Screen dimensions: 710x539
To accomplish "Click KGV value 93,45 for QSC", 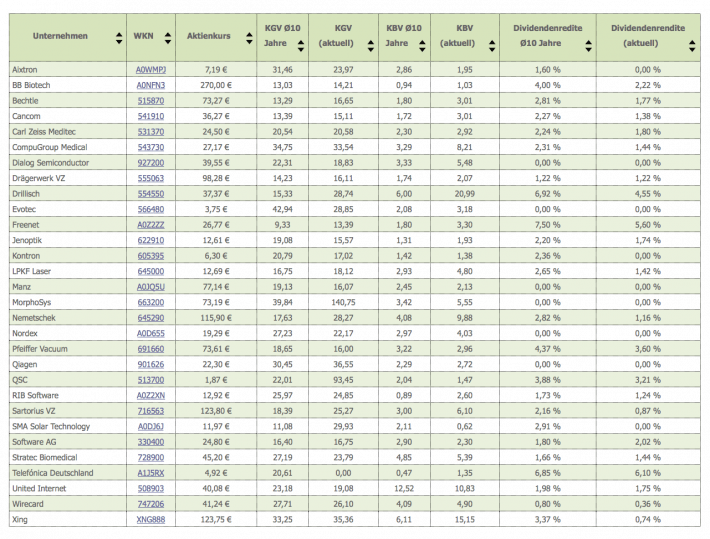I will (343, 380).
